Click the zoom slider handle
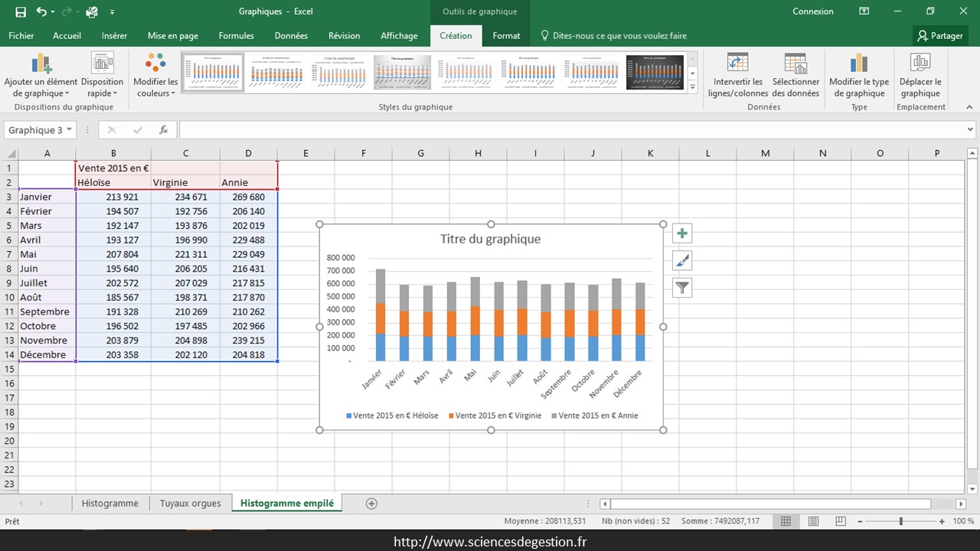Viewport: 980px width, 551px height. point(901,521)
